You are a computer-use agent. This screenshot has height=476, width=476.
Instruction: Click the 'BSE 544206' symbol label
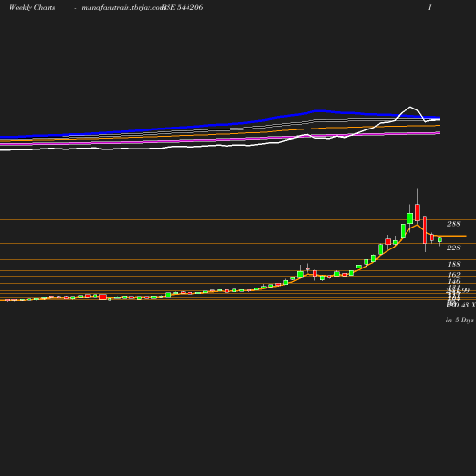(x=183, y=7)
